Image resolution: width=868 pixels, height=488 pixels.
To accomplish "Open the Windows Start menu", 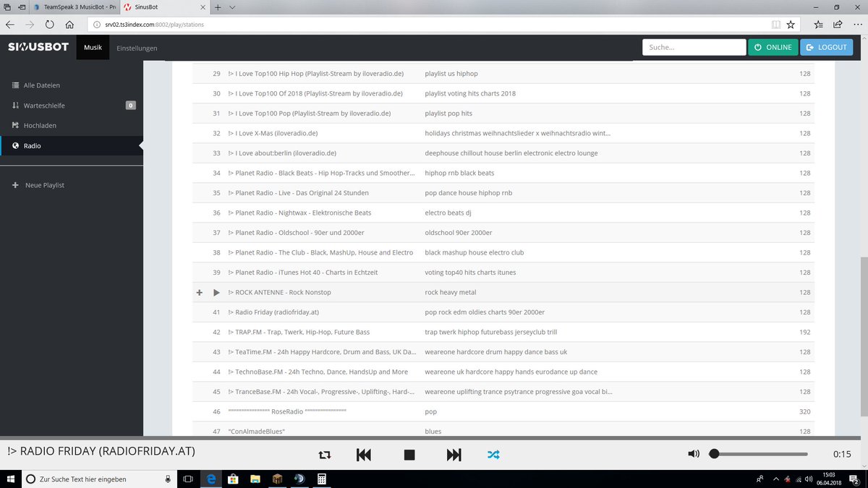I will [10, 479].
